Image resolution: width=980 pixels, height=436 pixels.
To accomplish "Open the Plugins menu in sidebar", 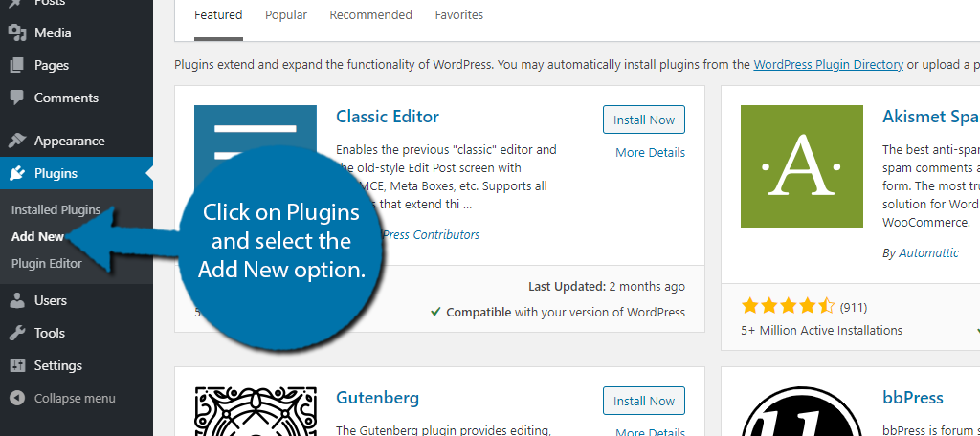I will tap(56, 173).
